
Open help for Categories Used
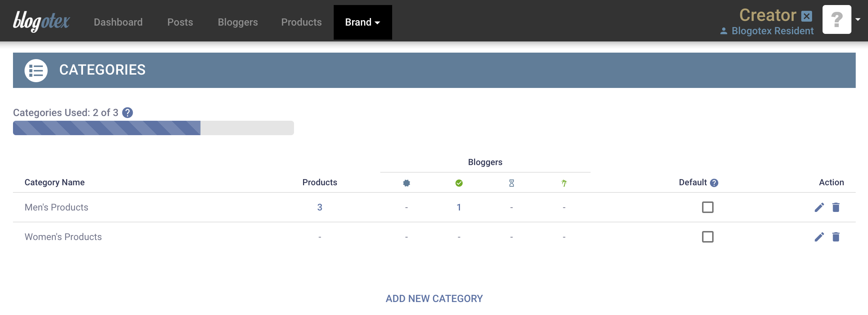[x=127, y=113]
